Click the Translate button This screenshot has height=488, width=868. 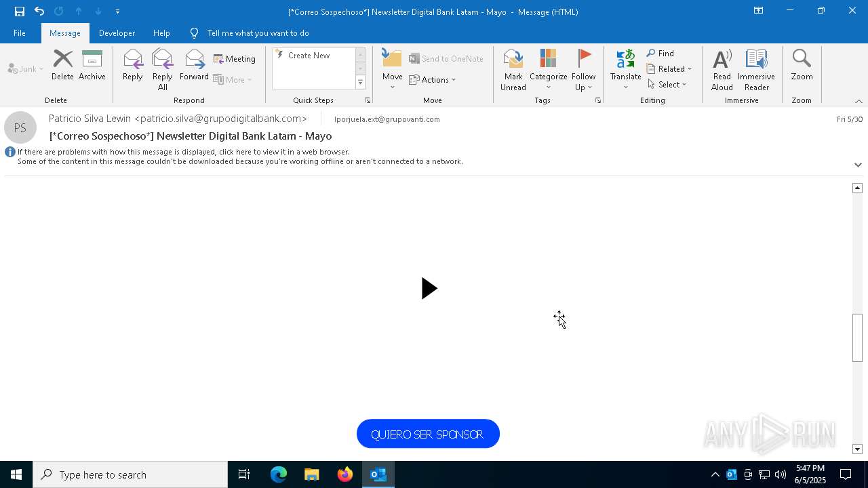click(625, 70)
